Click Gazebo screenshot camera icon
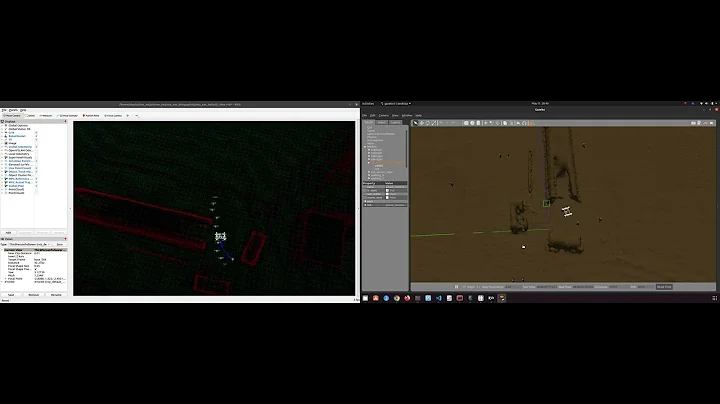The width and height of the screenshot is (720, 404). coord(694,123)
